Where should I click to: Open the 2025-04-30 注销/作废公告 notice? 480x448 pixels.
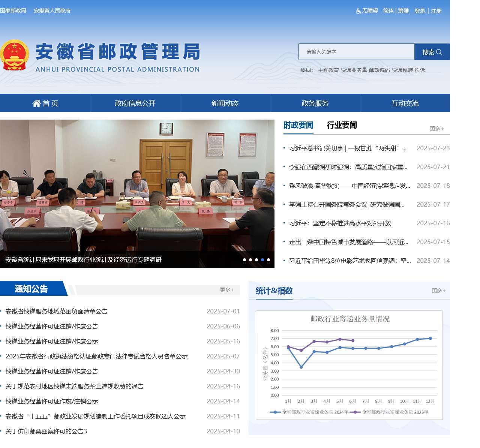click(52, 372)
